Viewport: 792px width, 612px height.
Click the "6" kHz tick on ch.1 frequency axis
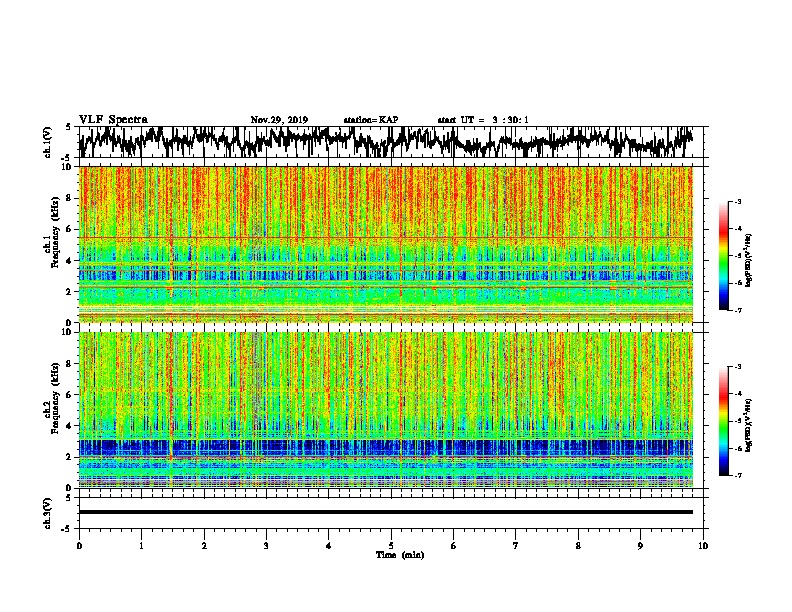[69, 229]
